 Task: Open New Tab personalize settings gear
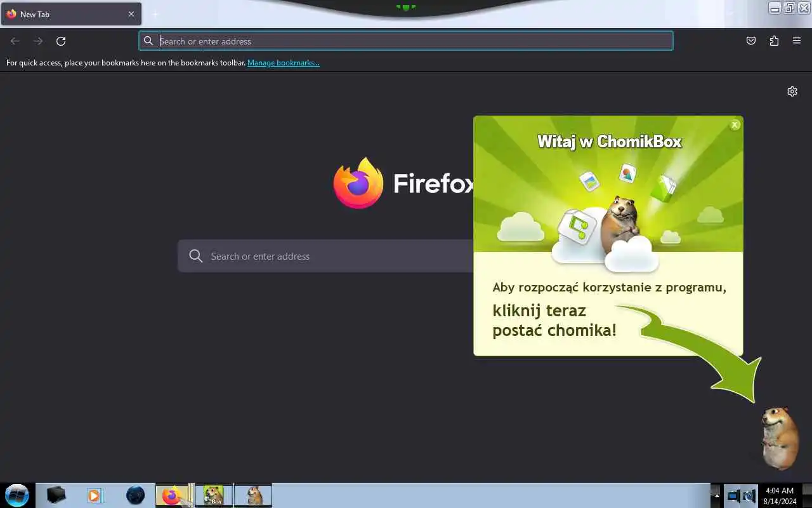coord(792,91)
